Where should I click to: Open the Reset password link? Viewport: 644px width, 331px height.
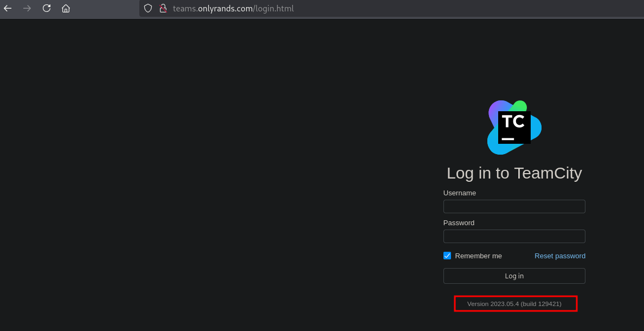(x=559, y=256)
